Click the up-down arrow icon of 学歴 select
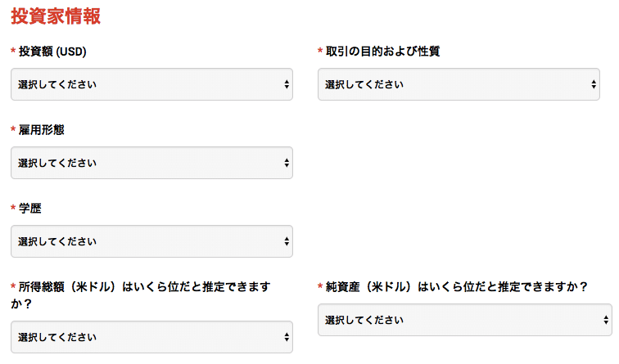 (x=287, y=241)
